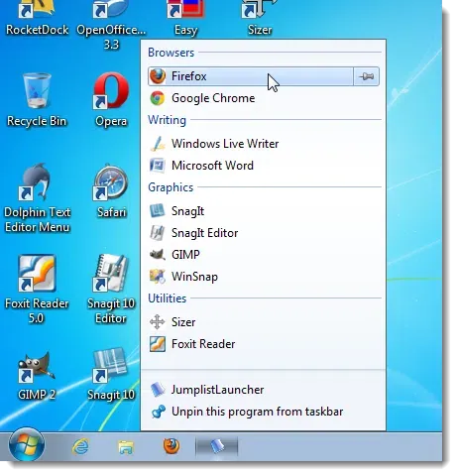Start SnagIt from the Graphics group
This screenshot has height=476, width=457.
click(x=264, y=211)
